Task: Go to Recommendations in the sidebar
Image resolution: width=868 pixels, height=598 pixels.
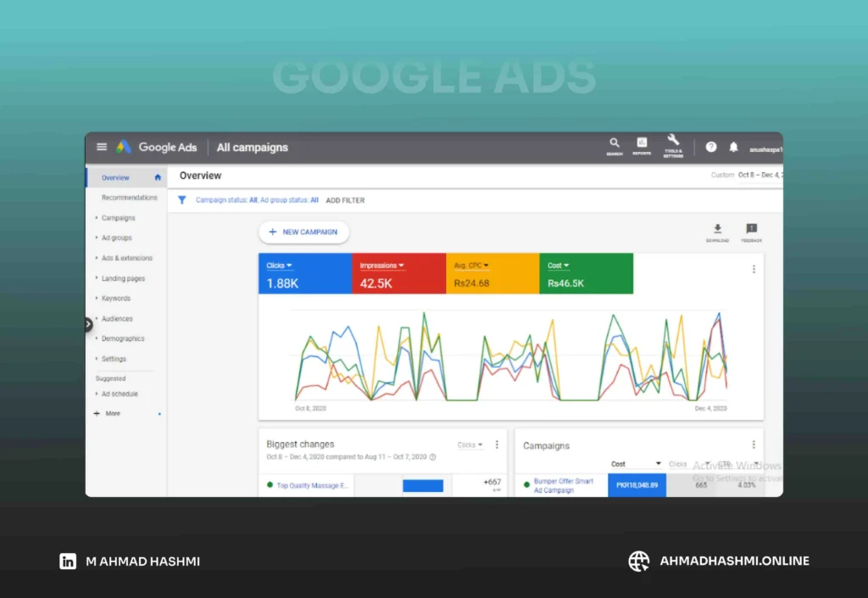Action: (130, 198)
